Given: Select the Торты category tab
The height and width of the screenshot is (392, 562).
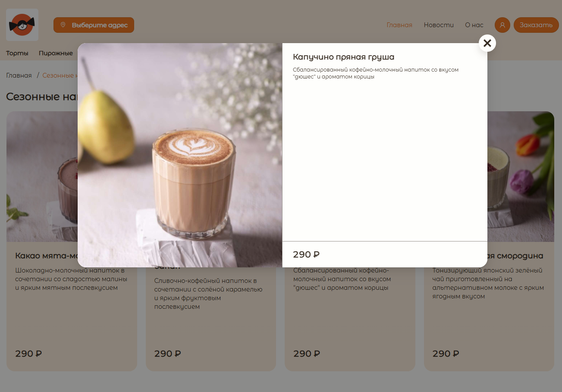Looking at the screenshot, I should tap(17, 53).
